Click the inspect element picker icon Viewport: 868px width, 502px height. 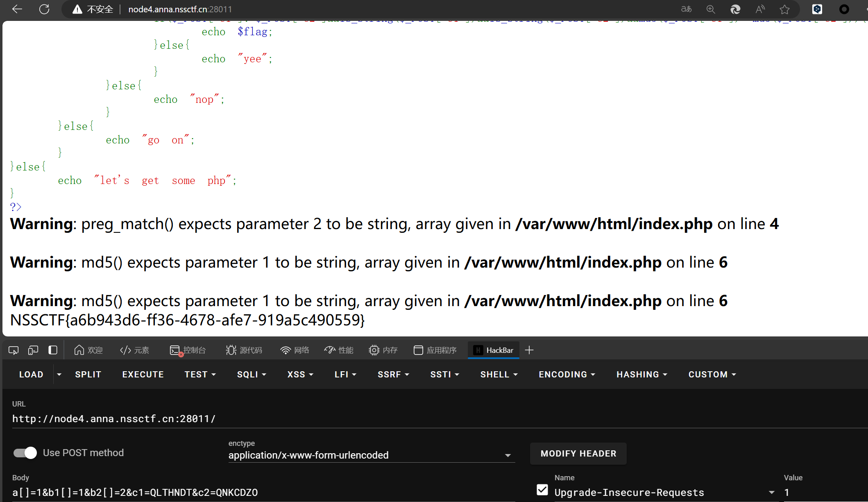14,350
